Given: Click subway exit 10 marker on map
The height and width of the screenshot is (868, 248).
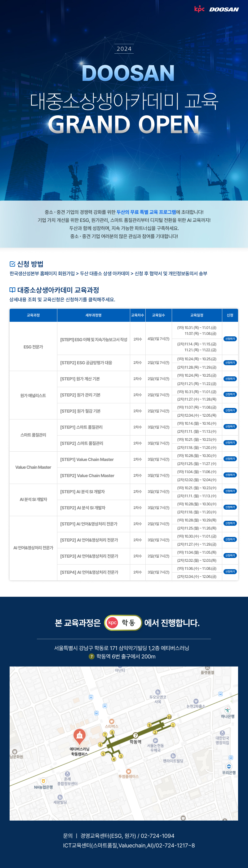Looking at the screenshot, I should point(169,717).
